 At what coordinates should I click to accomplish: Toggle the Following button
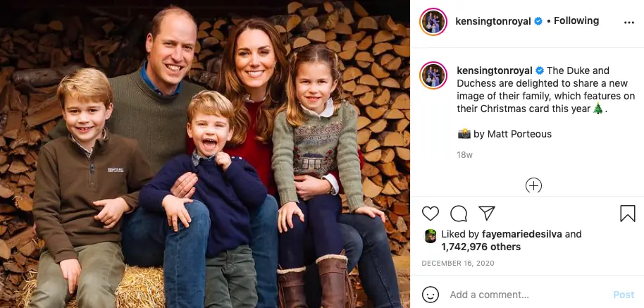click(577, 22)
